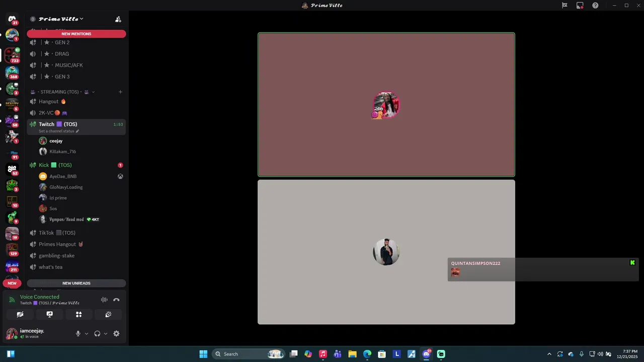644x362 pixels.
Task: Join the DRAG voice channel
Action: (x=76, y=54)
